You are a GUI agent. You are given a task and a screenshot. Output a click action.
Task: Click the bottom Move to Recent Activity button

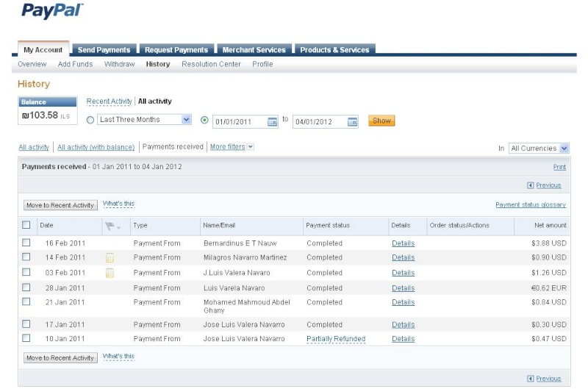click(60, 358)
